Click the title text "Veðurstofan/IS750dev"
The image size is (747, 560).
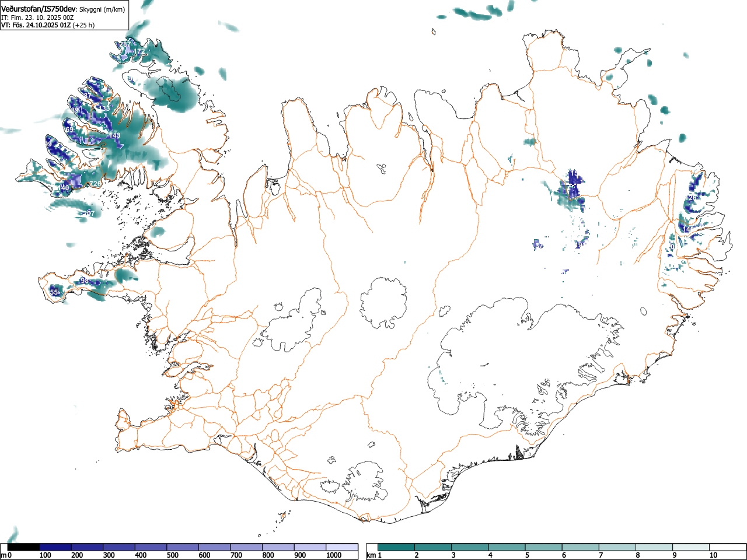(39, 9)
